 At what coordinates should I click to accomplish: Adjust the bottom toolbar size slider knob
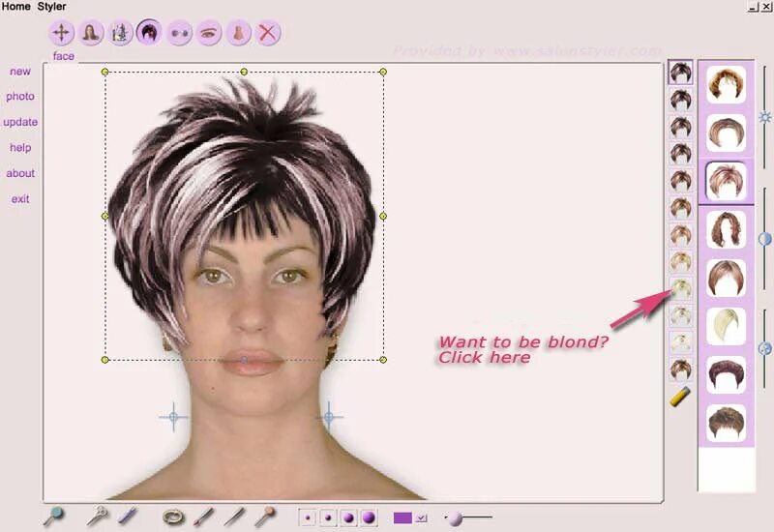coord(455,518)
